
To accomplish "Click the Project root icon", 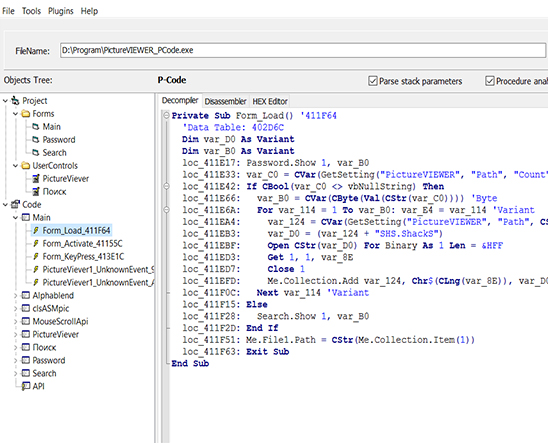I will 15,101.
